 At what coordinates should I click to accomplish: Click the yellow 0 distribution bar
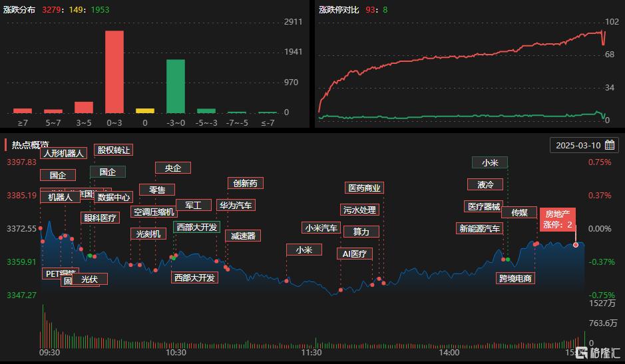[144, 111]
